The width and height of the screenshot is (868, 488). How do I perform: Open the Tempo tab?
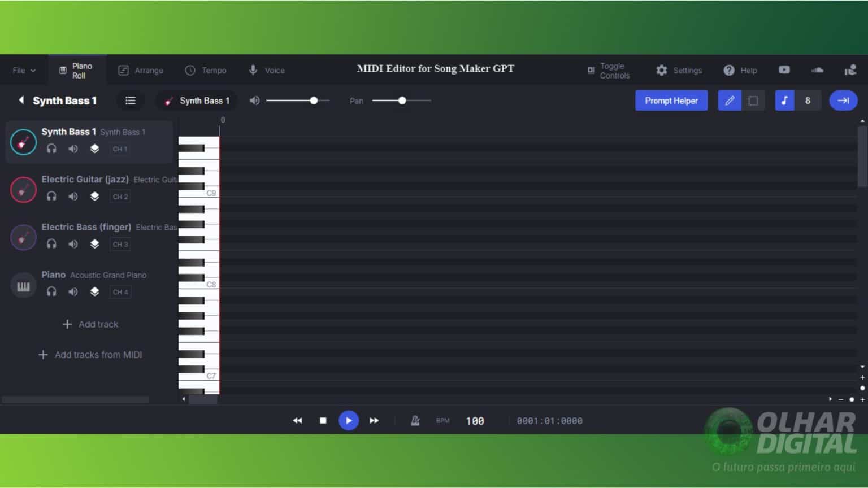[x=206, y=69]
